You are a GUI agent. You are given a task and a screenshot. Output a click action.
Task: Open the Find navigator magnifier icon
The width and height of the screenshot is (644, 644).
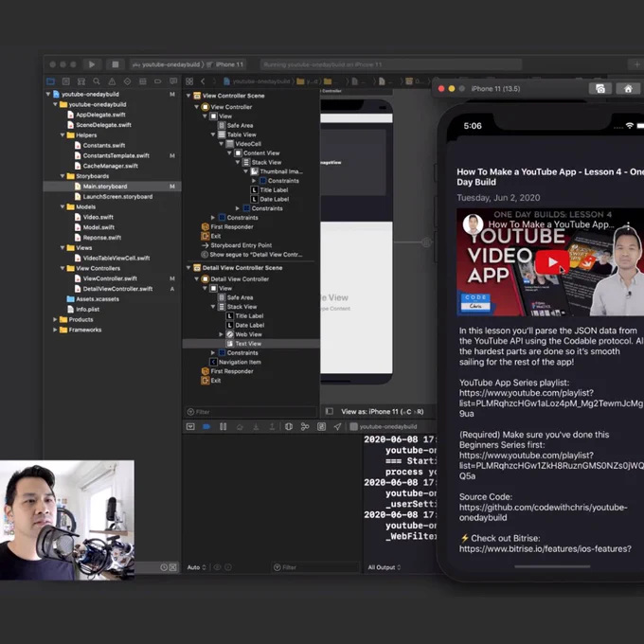(97, 81)
